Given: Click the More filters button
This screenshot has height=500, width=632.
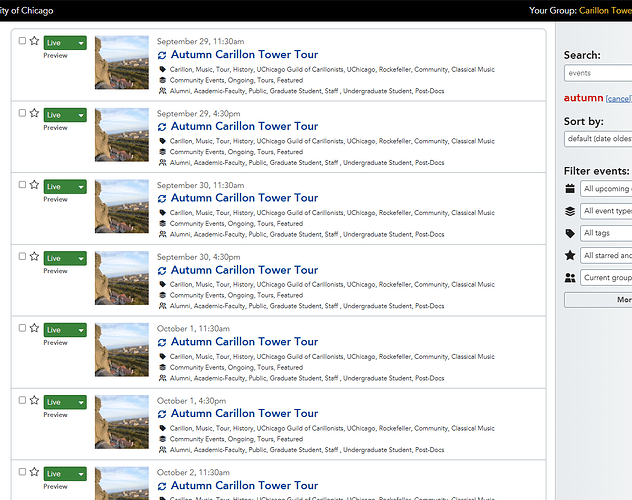Looking at the screenshot, I should click(x=598, y=300).
